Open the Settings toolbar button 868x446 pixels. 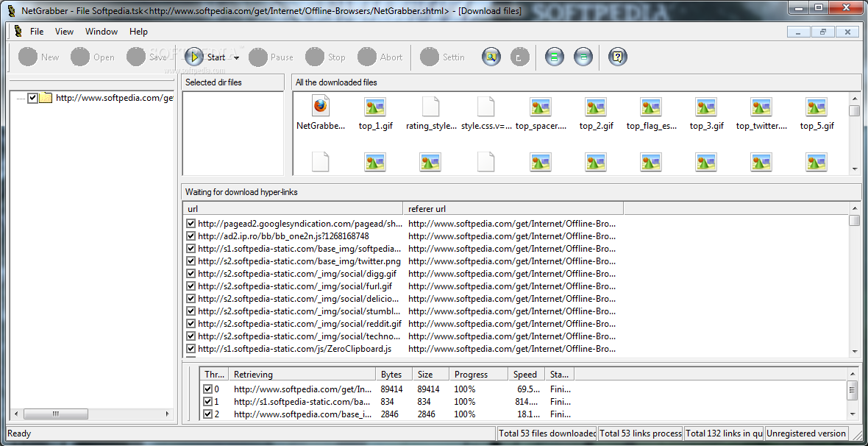coord(442,57)
